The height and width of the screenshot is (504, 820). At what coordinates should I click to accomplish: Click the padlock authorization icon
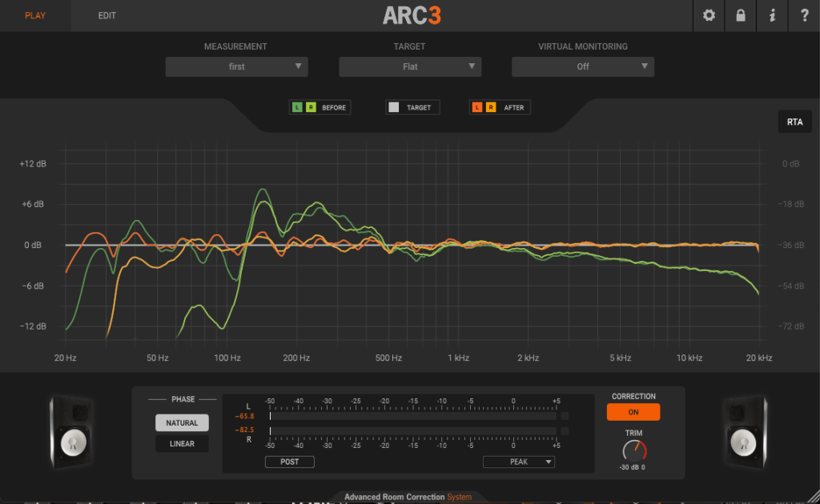click(x=741, y=16)
